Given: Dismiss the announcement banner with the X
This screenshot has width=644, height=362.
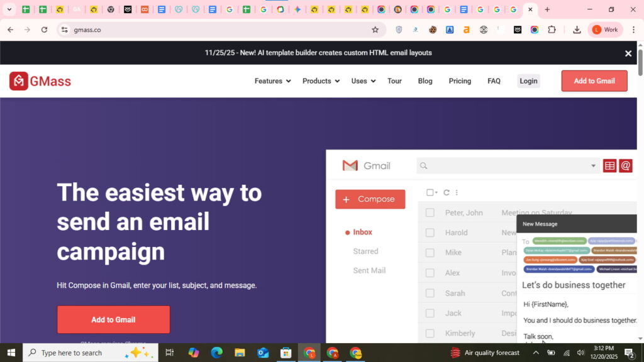Looking at the screenshot, I should coord(628,53).
